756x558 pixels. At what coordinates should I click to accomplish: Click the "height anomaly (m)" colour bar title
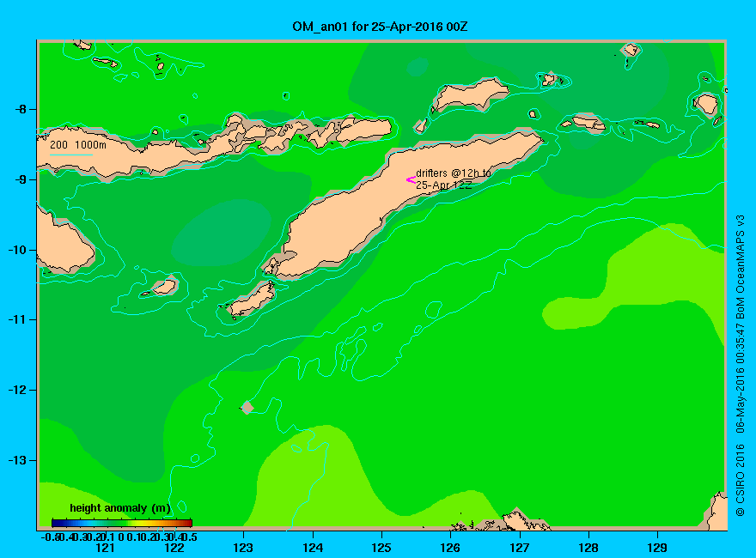120,508
